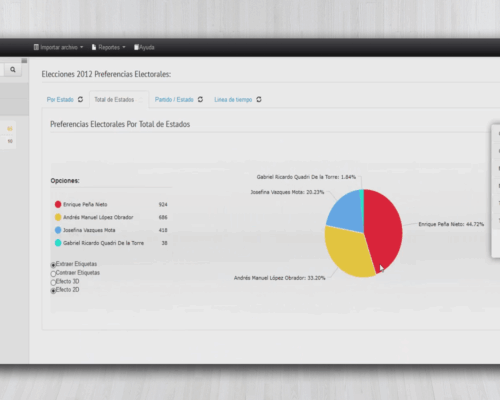Screen dimensions: 500x400
Task: Click the Ayuda book icon
Action: tap(136, 47)
